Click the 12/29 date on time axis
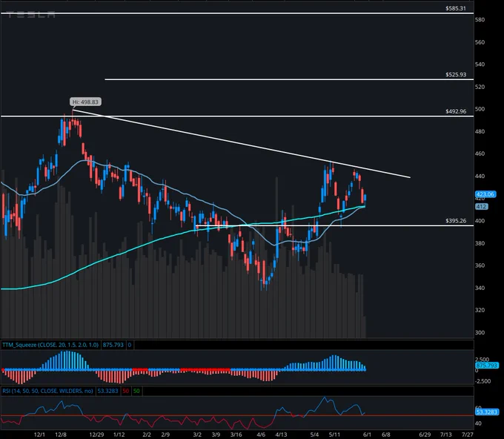This screenshot has height=439, width=504. pos(96,435)
